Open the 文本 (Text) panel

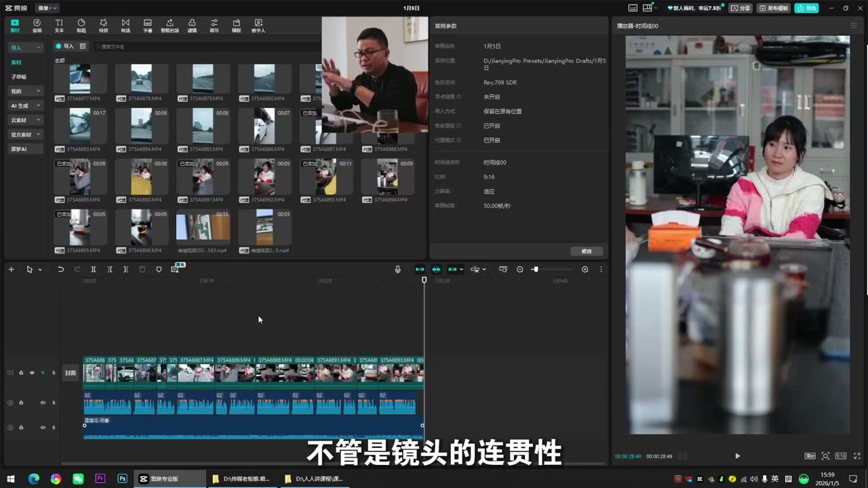click(59, 26)
